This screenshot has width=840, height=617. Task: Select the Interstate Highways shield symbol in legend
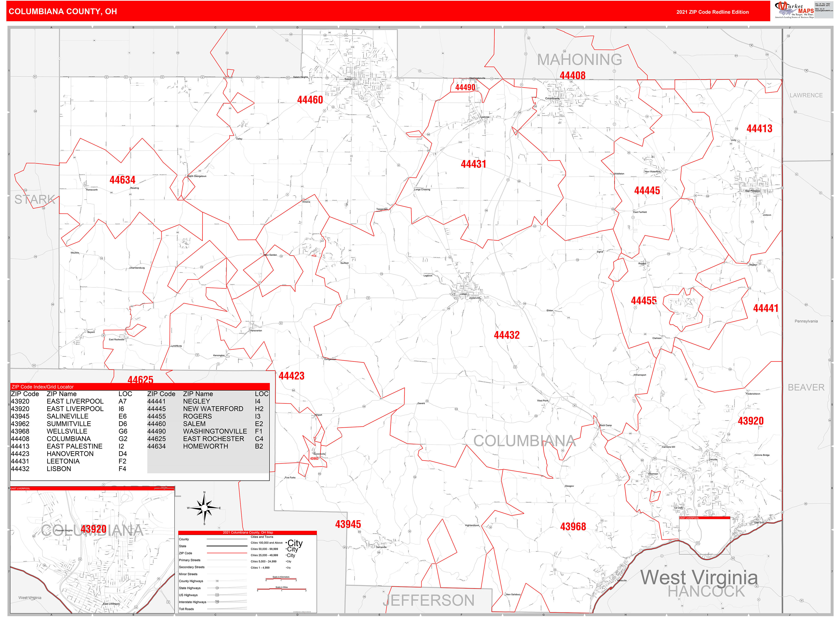tap(217, 602)
